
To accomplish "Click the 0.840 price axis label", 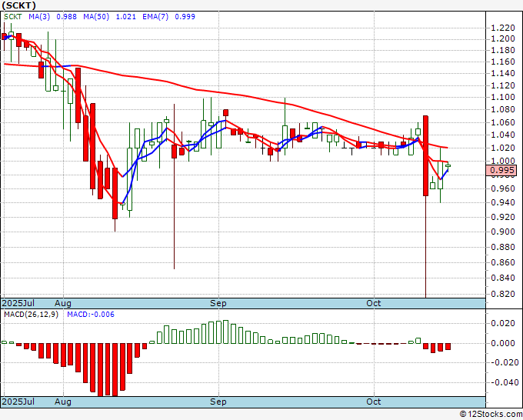I will click(503, 278).
